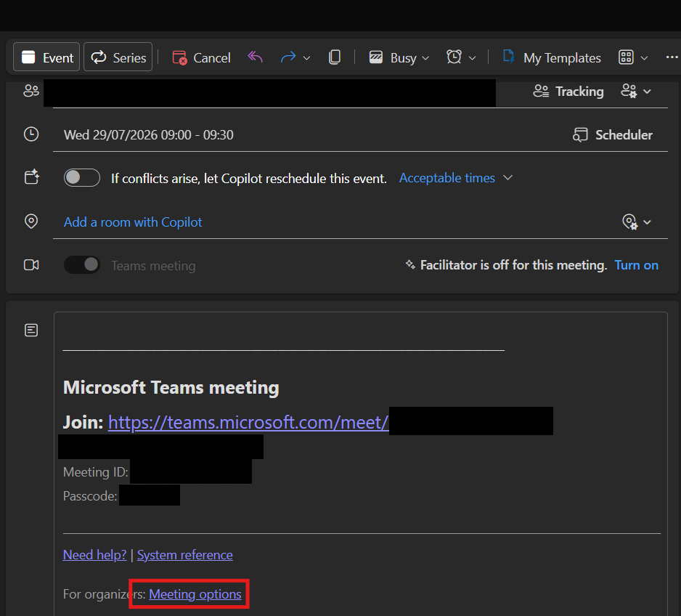Click the Passcode label
The width and height of the screenshot is (681, 616).
(90, 495)
